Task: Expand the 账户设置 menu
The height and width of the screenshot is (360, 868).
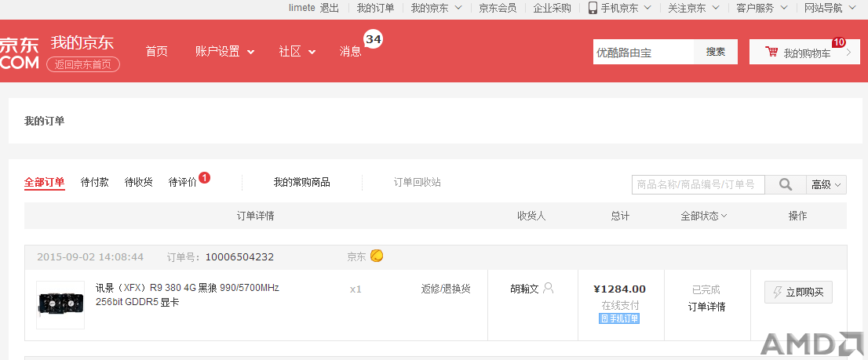Action: (x=224, y=52)
